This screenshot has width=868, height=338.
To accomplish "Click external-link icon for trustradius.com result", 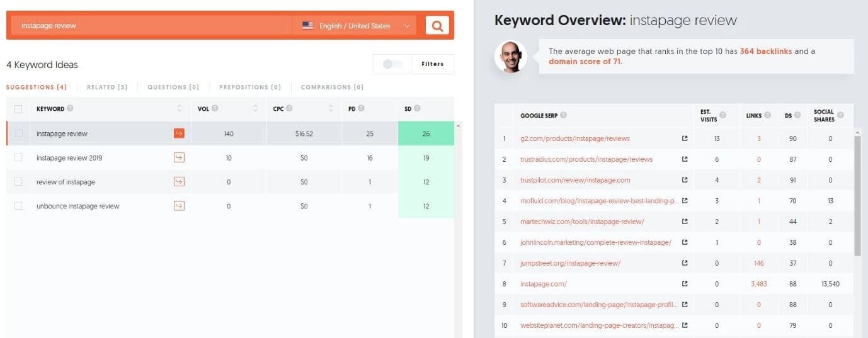I will (685, 159).
